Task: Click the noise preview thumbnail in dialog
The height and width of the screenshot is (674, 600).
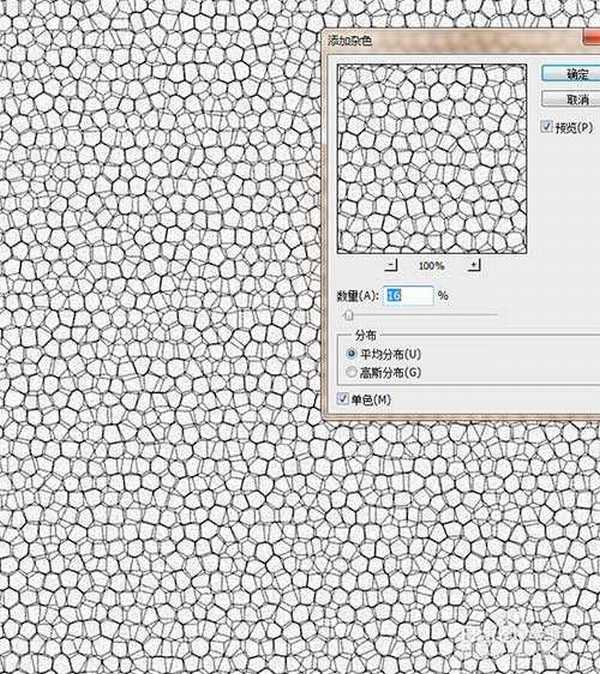Action: click(433, 158)
